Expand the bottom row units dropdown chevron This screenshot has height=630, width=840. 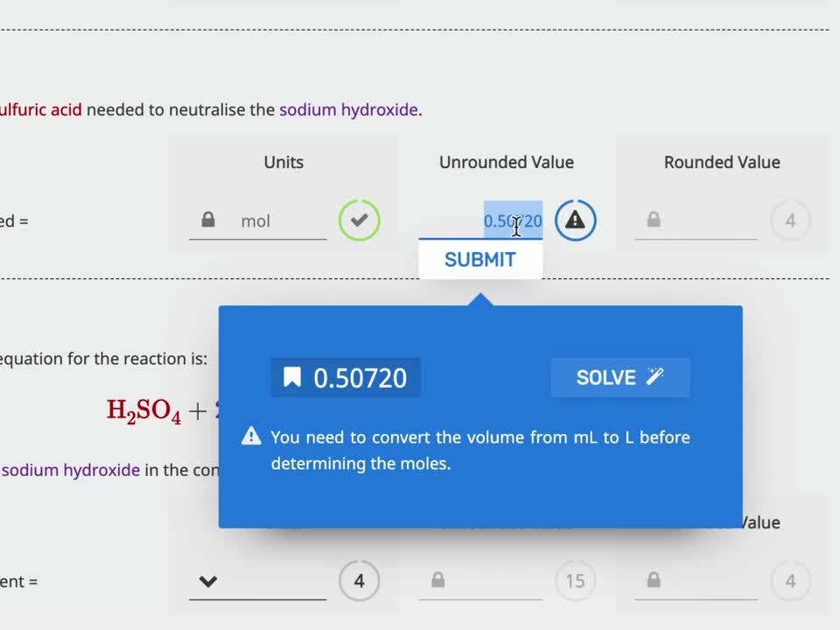point(207,581)
